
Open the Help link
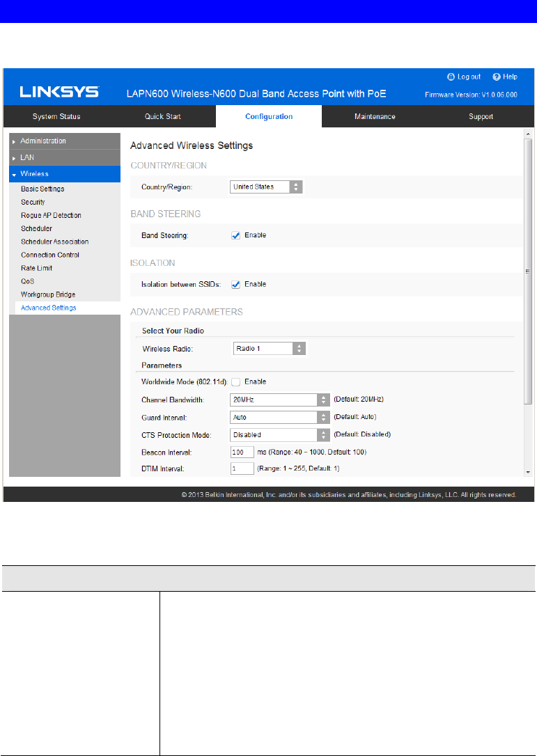[x=505, y=77]
